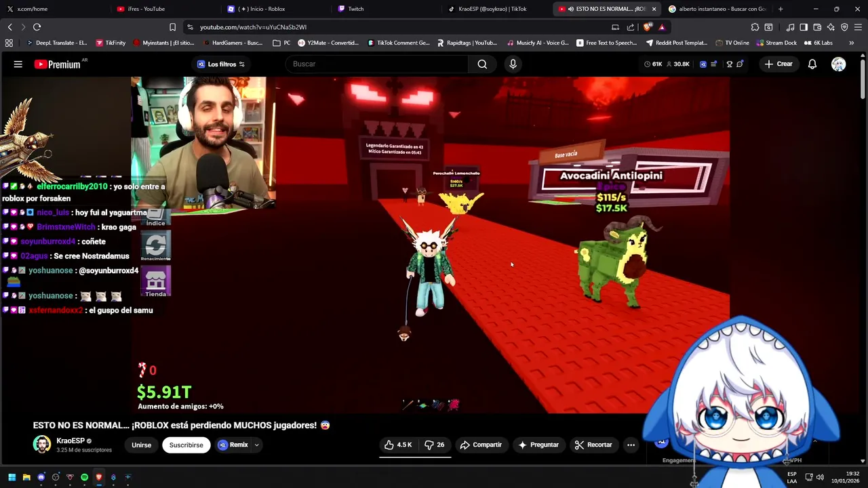Click the ESP LAA language indicator
The width and height of the screenshot is (868, 488).
(792, 477)
